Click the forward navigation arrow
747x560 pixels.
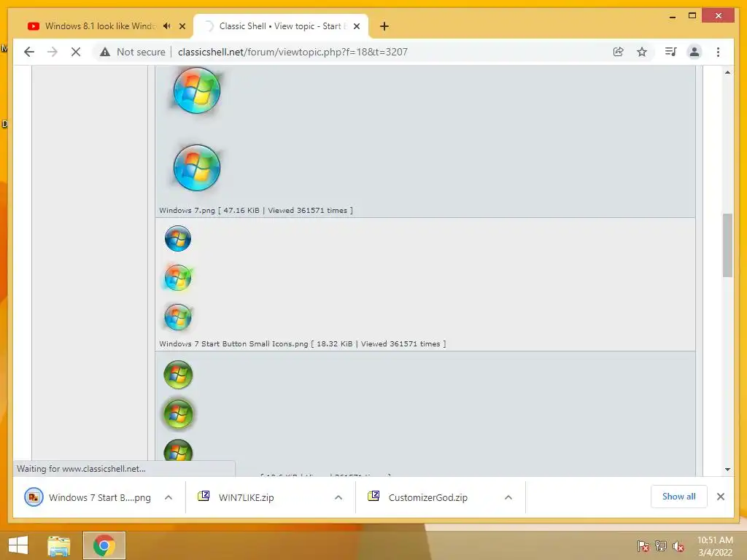[x=53, y=52]
